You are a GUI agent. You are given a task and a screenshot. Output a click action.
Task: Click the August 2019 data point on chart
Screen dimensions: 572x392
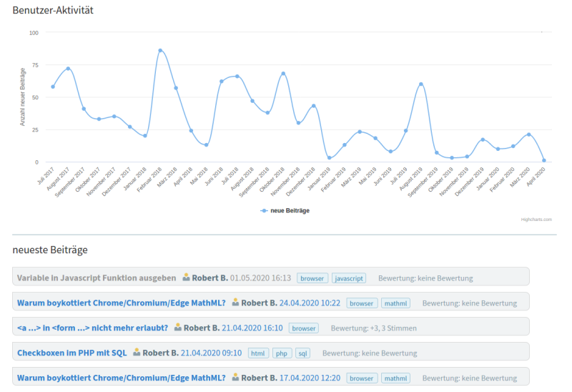[x=421, y=84]
